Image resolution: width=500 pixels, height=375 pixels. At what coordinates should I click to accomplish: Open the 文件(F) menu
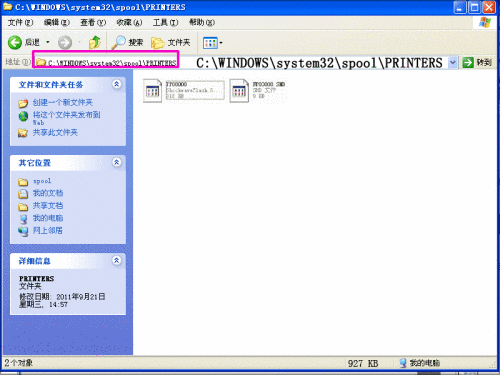[x=21, y=22]
